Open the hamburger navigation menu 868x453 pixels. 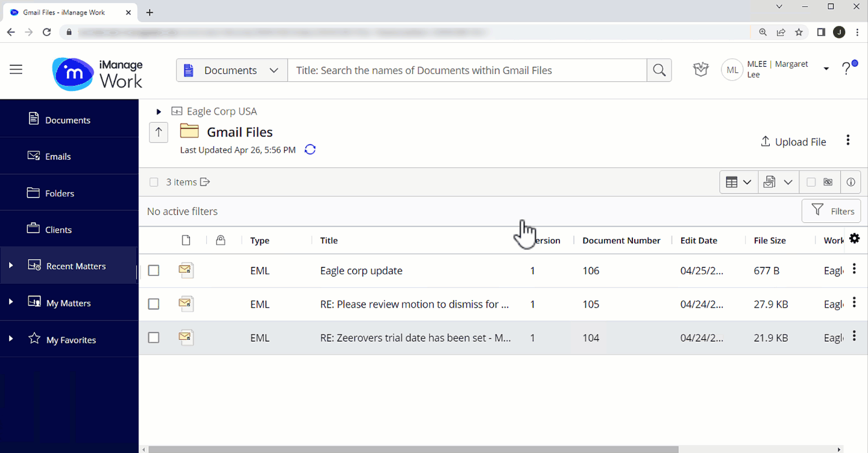(16, 70)
